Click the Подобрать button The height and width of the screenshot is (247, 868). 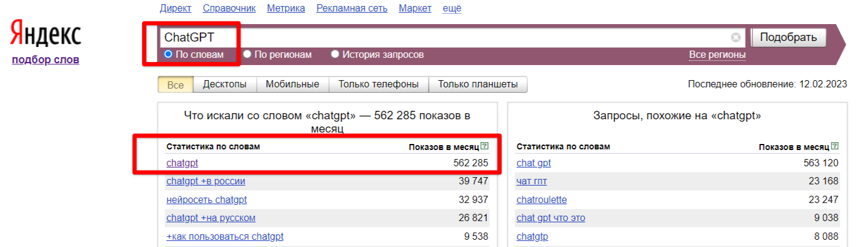coord(788,37)
